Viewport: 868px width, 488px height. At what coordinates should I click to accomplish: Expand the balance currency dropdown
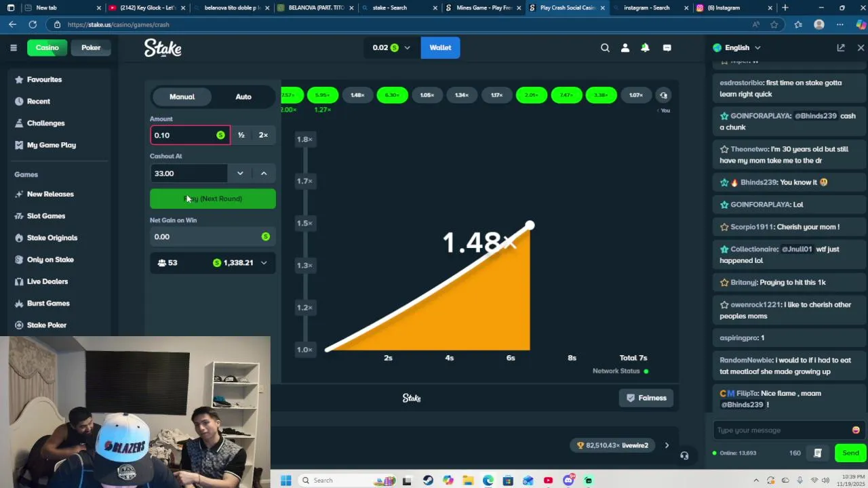pyautogui.click(x=407, y=47)
